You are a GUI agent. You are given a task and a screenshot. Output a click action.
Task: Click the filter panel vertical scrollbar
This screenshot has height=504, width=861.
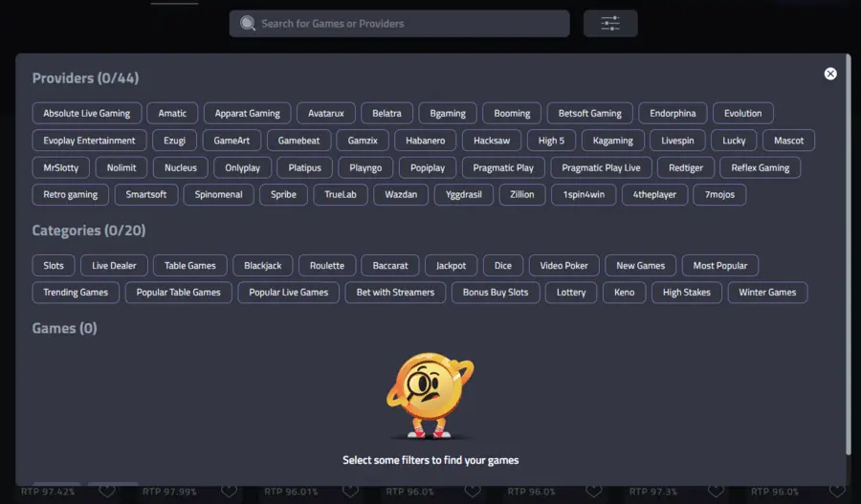pos(849,253)
